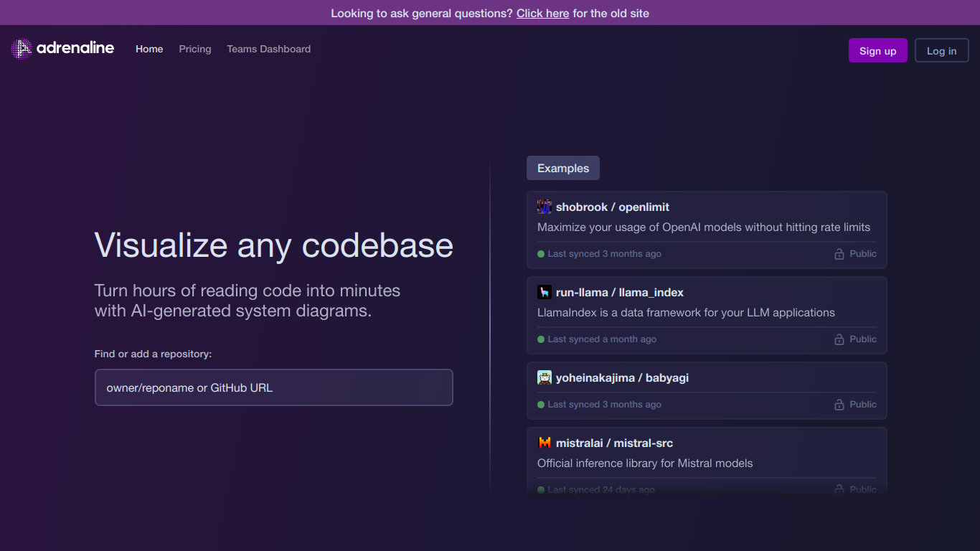This screenshot has height=551, width=980.
Task: Open the Pricing page
Action: pos(195,49)
